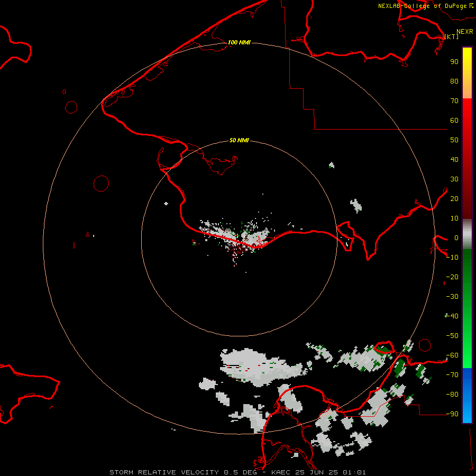Click the "-10" value on the velocity scale
Image resolution: width=476 pixels, height=476 pixels.
click(452, 258)
